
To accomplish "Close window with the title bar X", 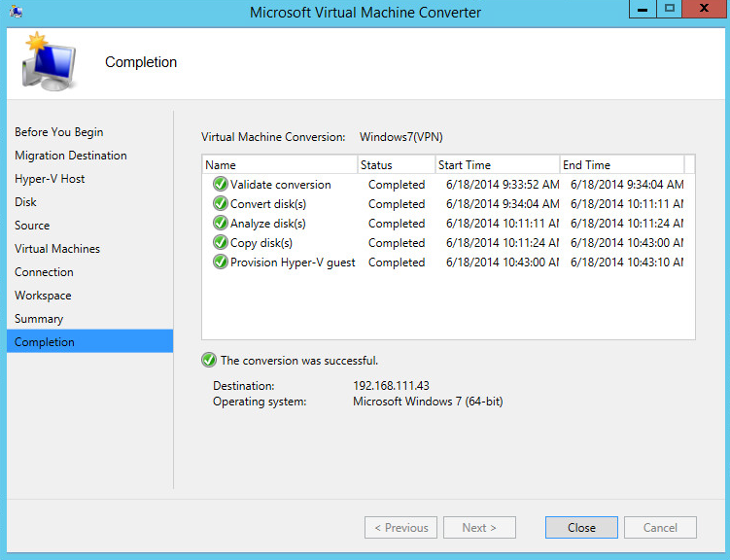I will coord(705,10).
